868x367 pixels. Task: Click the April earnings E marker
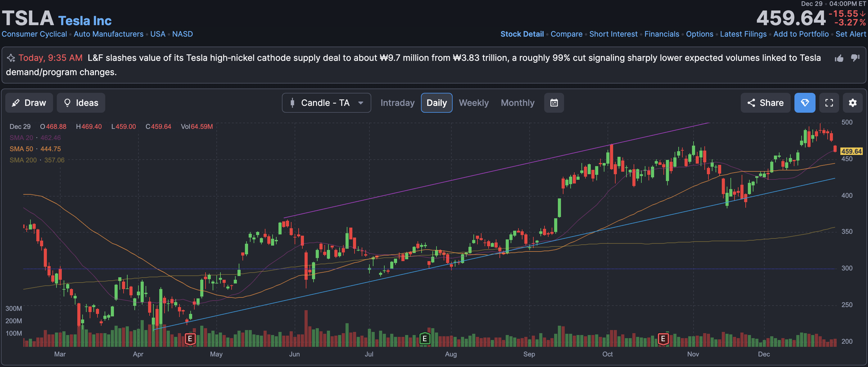coord(190,339)
